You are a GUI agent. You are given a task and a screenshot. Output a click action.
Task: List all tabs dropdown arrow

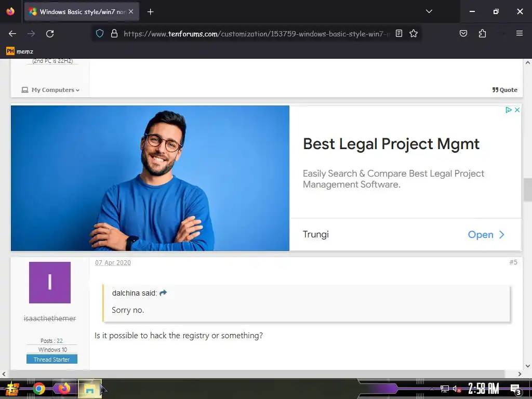[x=429, y=11]
